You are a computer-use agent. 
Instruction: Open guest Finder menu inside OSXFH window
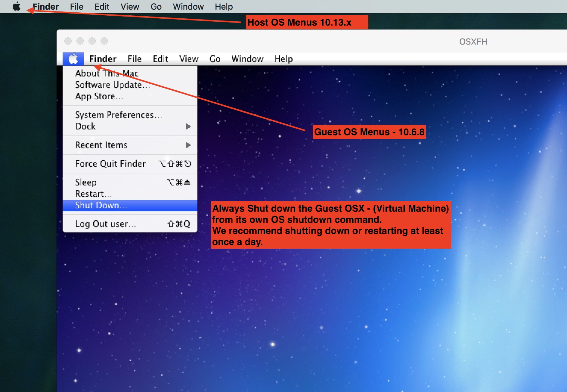[x=103, y=59]
